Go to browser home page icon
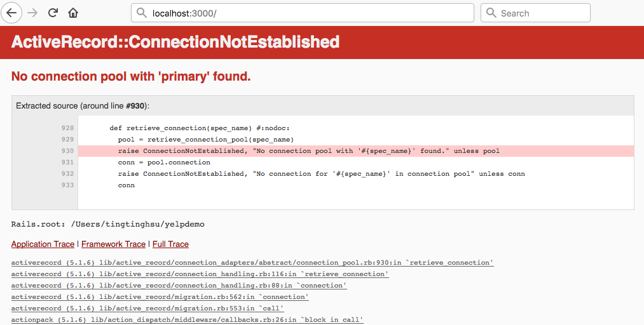The height and width of the screenshot is (325, 644). [74, 13]
